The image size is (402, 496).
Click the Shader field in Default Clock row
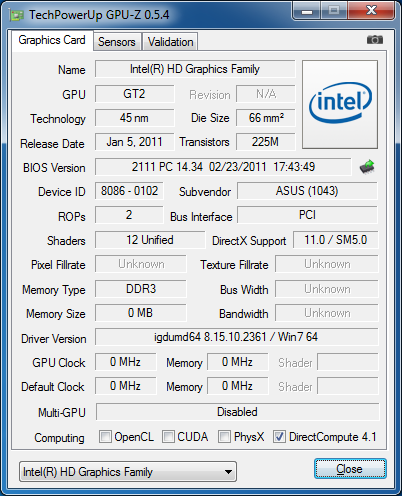[x=348, y=386]
